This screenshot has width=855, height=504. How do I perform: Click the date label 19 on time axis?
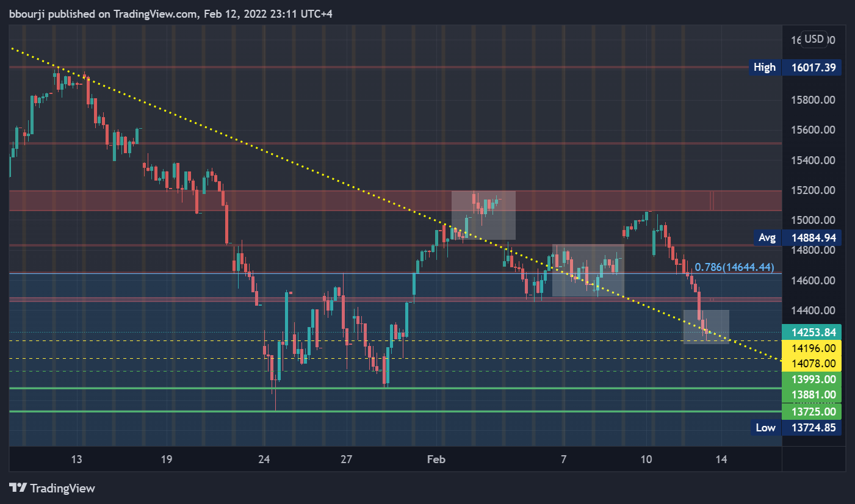(167, 459)
